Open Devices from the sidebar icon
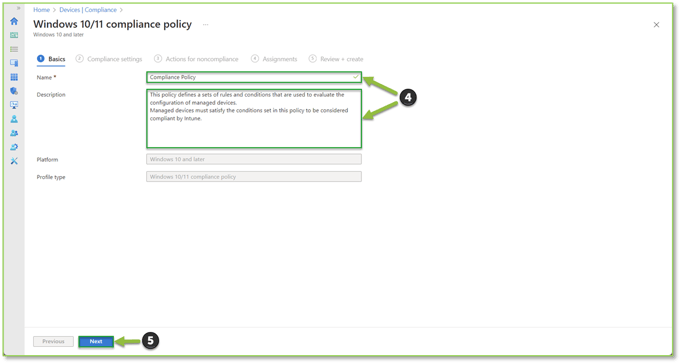Viewport: 681px width, 364px height. point(14,63)
